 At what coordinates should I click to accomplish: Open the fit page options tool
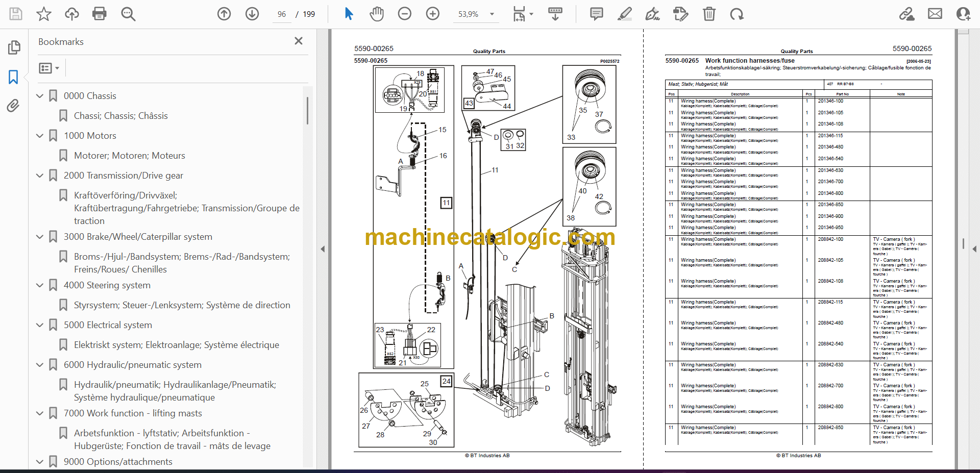(x=523, y=14)
